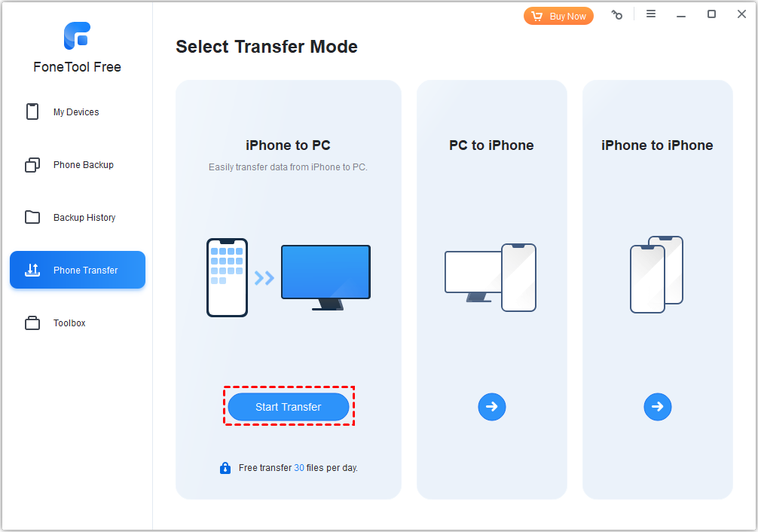This screenshot has width=758, height=532.
Task: Click the PC to iPhone heading
Action: [x=491, y=145]
